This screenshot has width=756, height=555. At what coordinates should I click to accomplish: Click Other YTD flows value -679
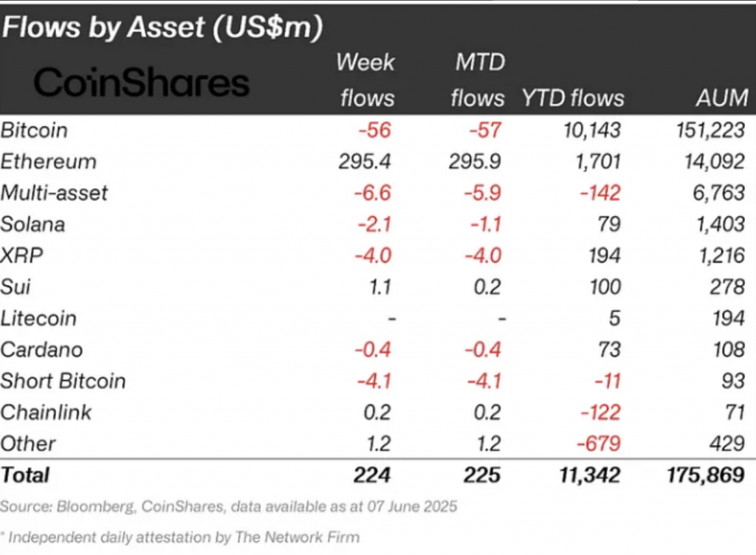(599, 444)
